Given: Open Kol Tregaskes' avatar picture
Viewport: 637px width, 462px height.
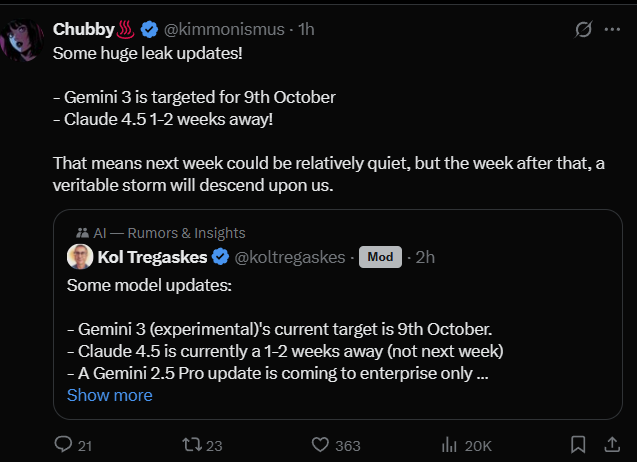Looking at the screenshot, I should click(x=80, y=257).
